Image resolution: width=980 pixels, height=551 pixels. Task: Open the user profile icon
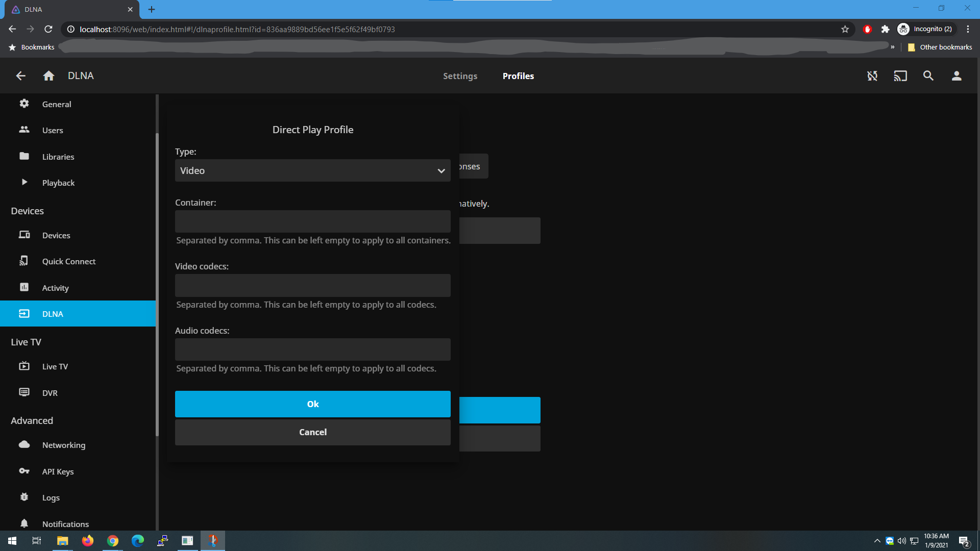[957, 76]
